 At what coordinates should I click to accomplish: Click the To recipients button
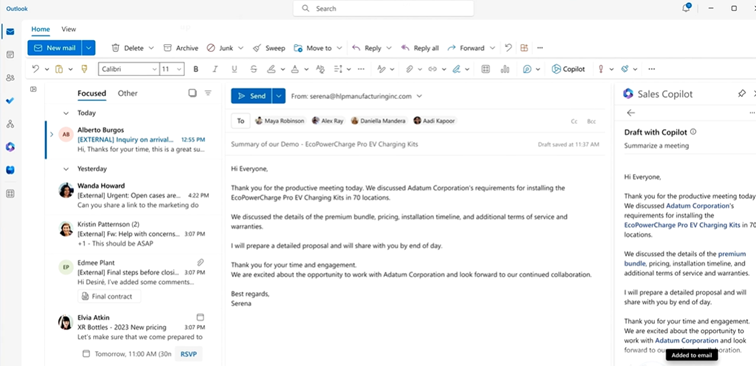click(x=241, y=121)
